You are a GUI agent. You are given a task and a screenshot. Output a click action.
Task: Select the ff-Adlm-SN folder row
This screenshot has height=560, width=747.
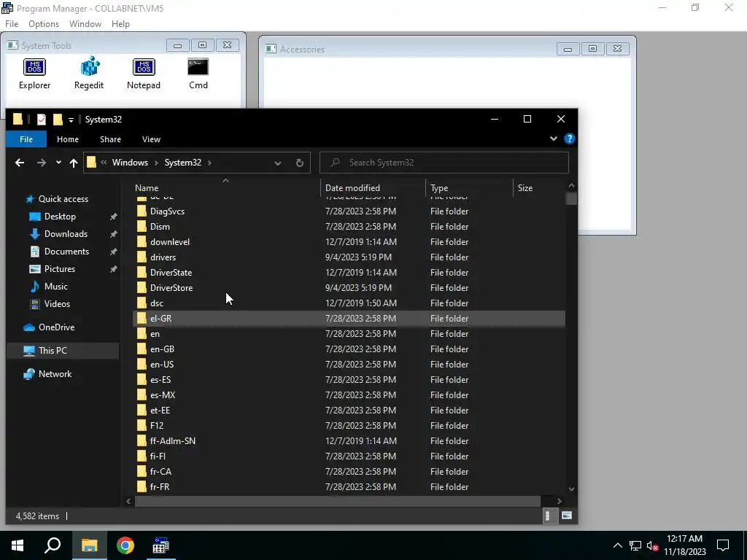pos(349,441)
